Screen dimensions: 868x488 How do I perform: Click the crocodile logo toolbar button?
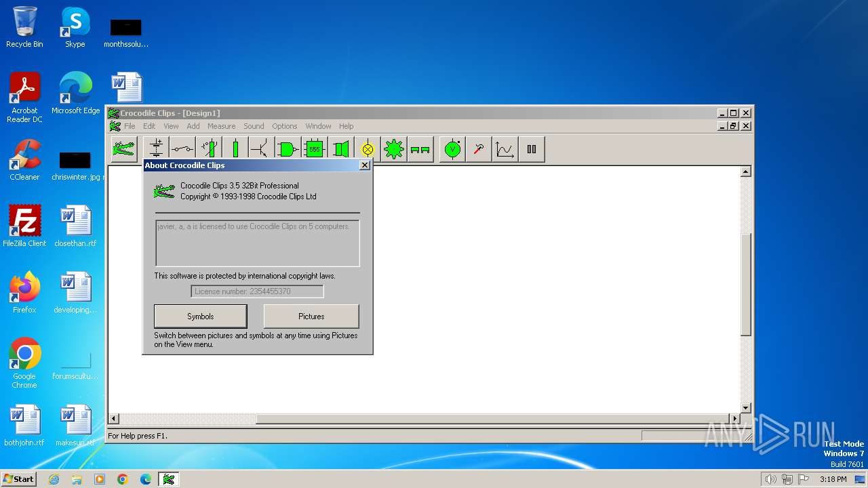[124, 149]
